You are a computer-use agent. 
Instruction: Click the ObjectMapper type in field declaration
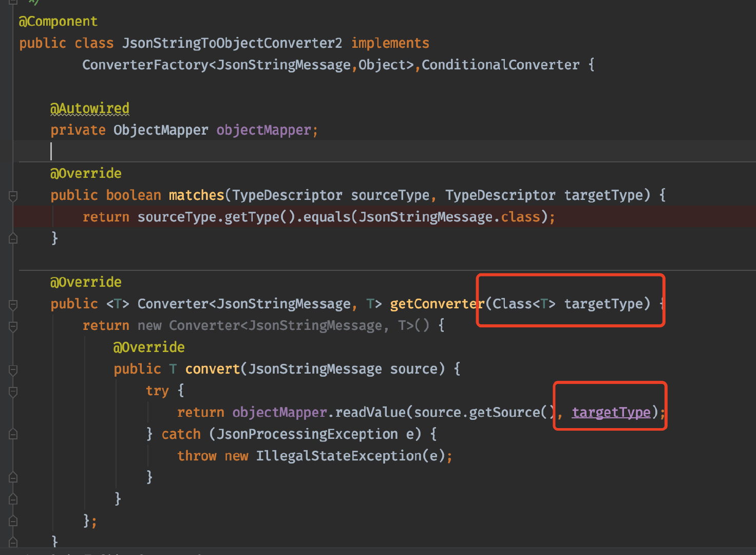pos(161,130)
